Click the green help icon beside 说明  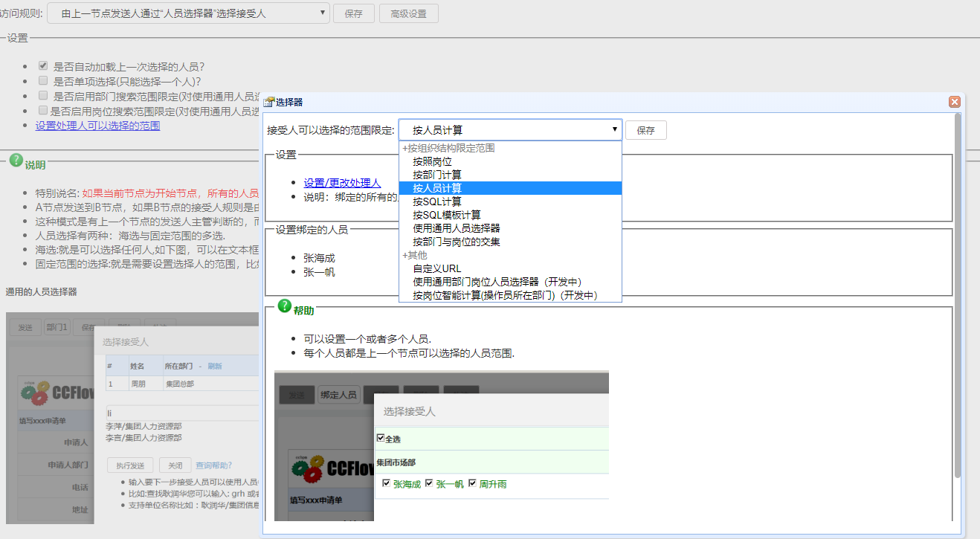click(x=16, y=161)
